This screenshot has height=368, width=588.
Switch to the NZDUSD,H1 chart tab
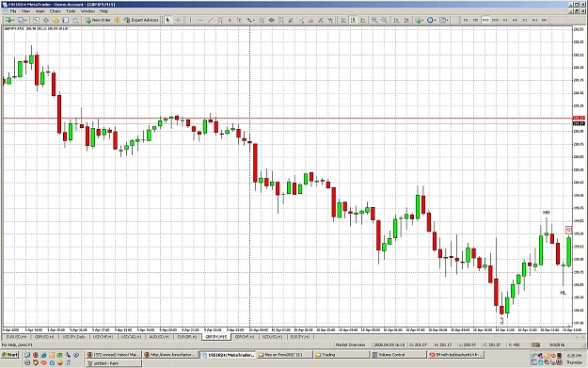click(273, 337)
